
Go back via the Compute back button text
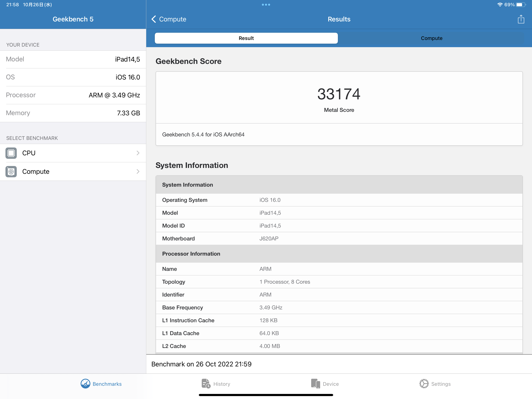(173, 19)
